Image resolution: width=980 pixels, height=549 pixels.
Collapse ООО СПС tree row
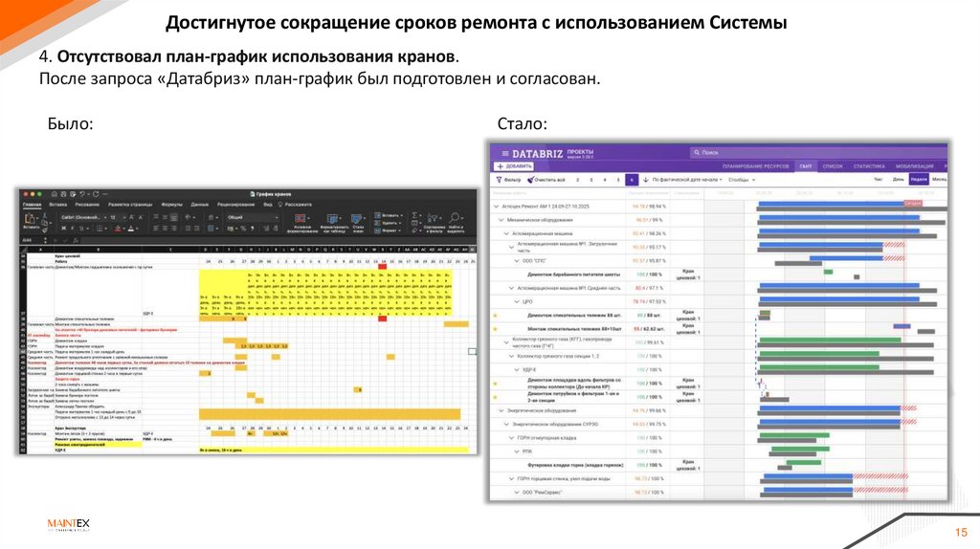[x=516, y=260]
